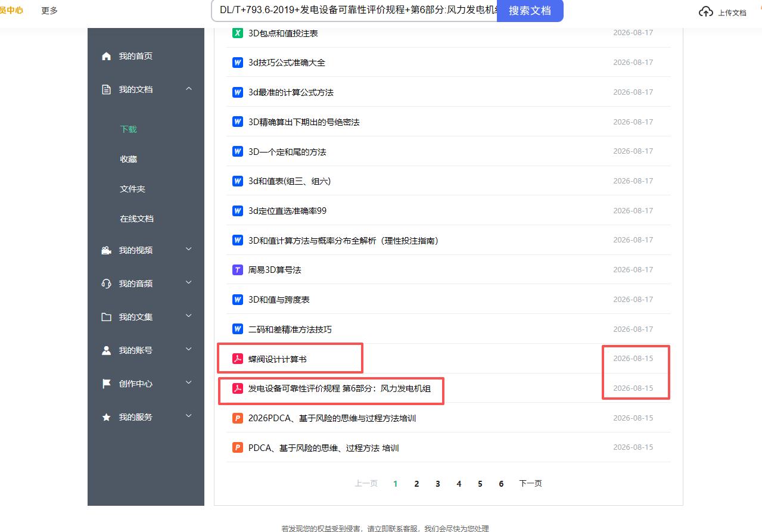Expand the 我的文集 section chevron
The height and width of the screenshot is (532, 762).
coord(189,316)
